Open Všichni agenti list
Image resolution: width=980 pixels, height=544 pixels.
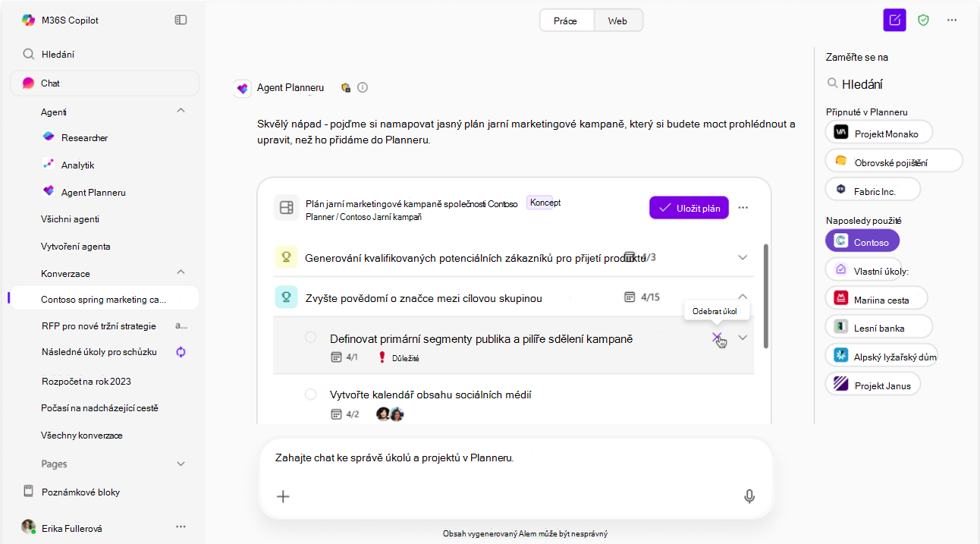70,219
